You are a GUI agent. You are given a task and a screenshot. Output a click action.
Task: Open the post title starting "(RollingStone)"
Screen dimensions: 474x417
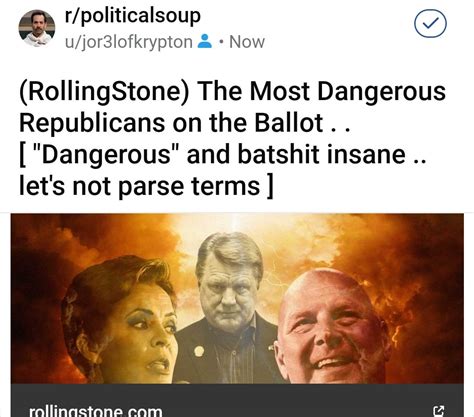coord(233,138)
